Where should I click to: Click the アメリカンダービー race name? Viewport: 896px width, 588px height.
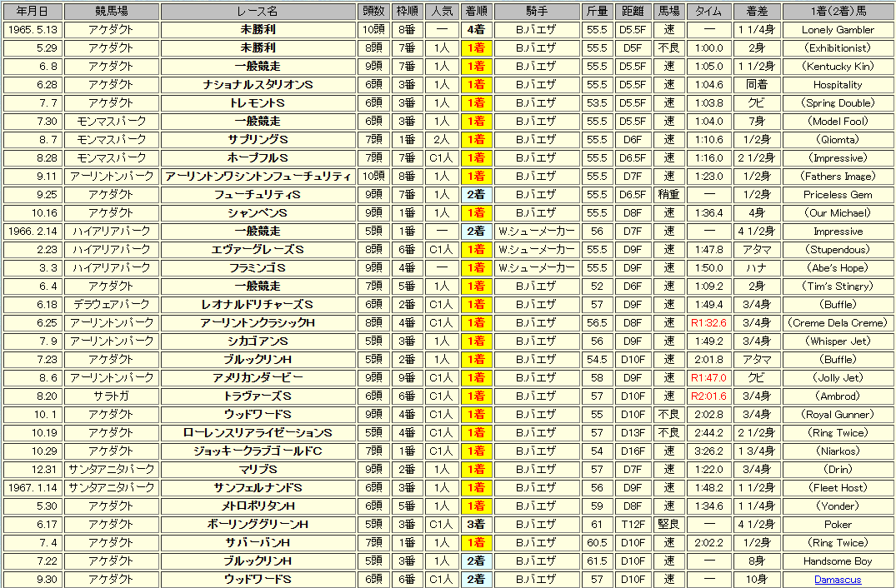[x=258, y=378]
